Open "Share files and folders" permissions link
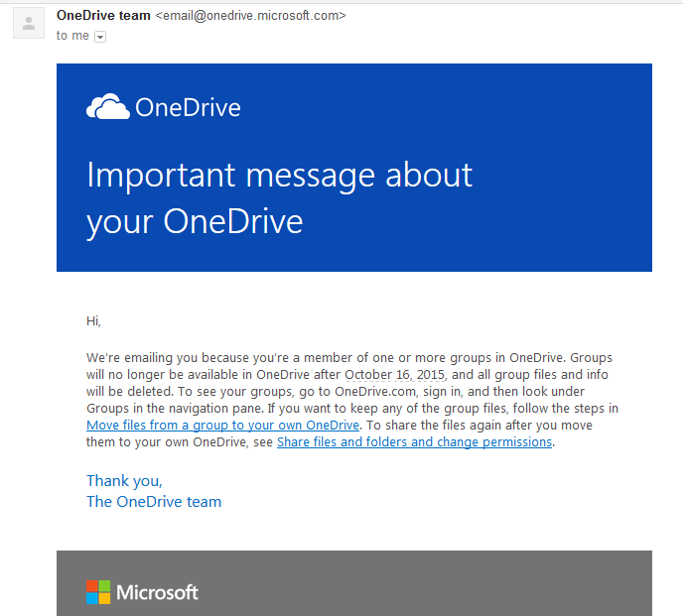 [415, 441]
